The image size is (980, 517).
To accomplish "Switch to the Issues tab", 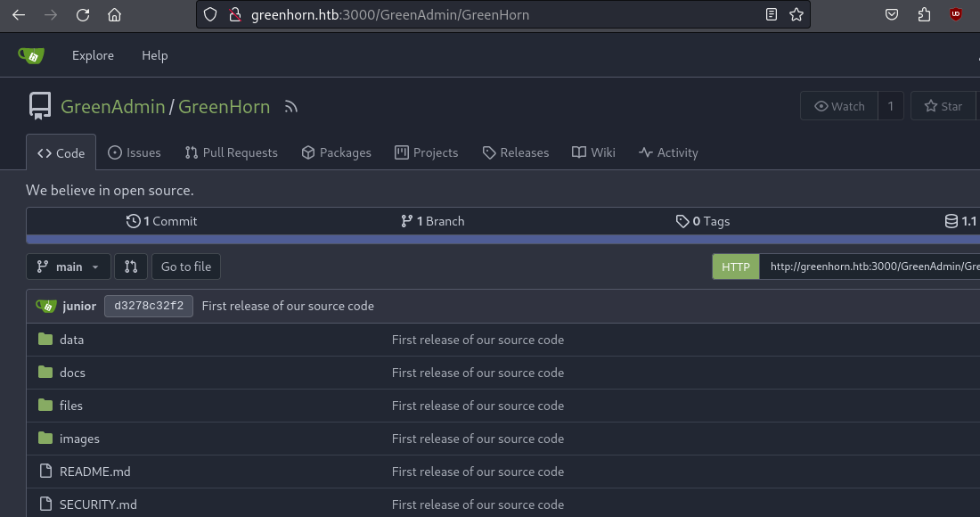I will pos(135,152).
